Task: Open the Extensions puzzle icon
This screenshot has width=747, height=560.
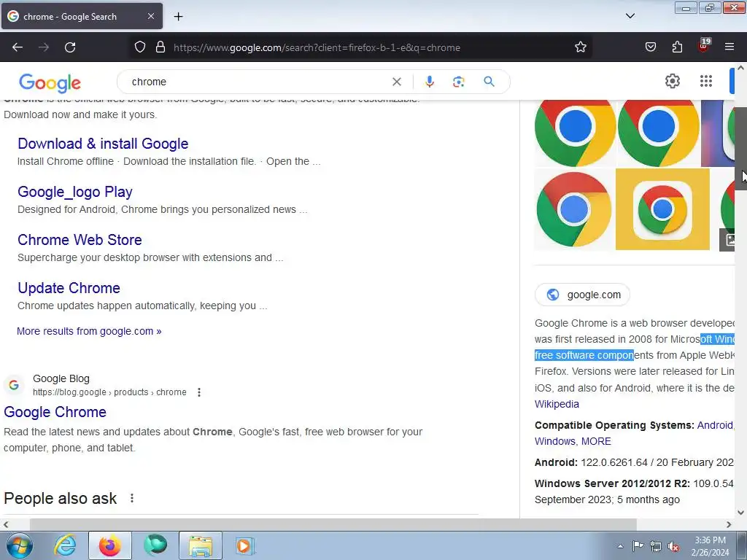Action: (677, 47)
